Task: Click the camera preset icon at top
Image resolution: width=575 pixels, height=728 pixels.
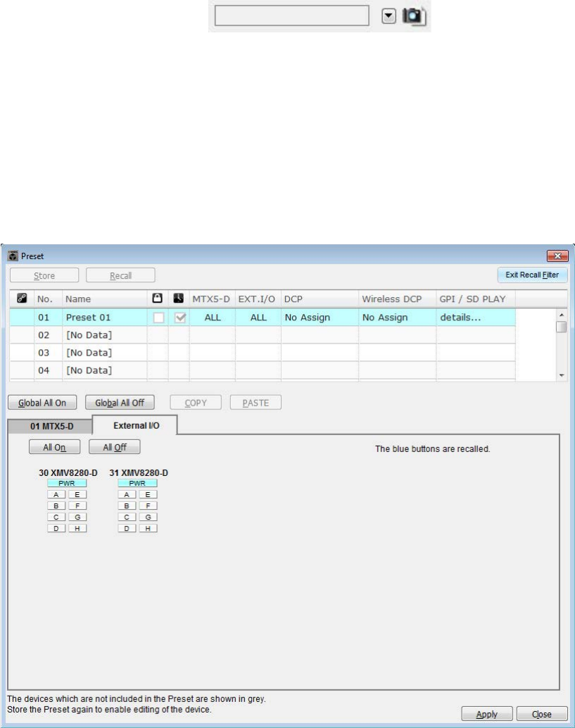Action: point(414,16)
